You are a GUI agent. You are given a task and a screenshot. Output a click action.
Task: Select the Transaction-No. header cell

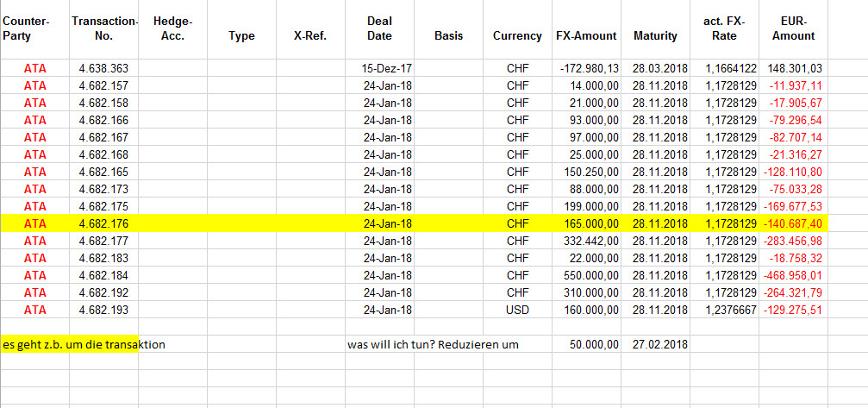pyautogui.click(x=104, y=28)
